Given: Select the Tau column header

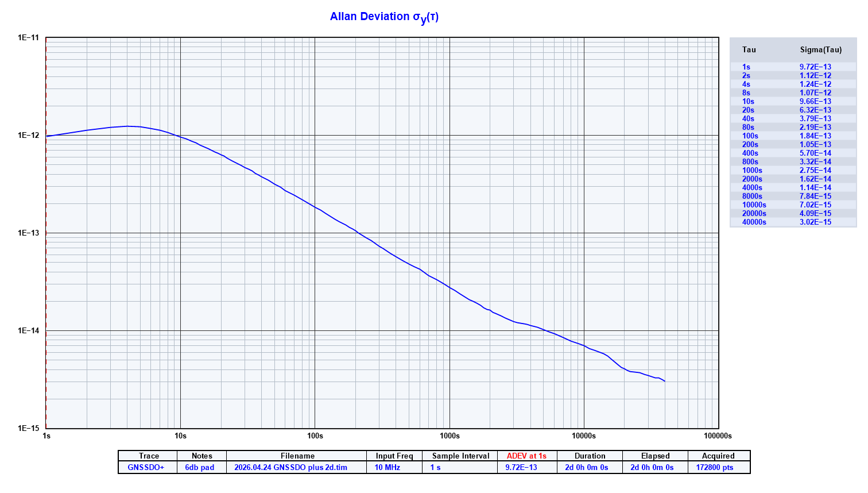Looking at the screenshot, I should [x=749, y=49].
